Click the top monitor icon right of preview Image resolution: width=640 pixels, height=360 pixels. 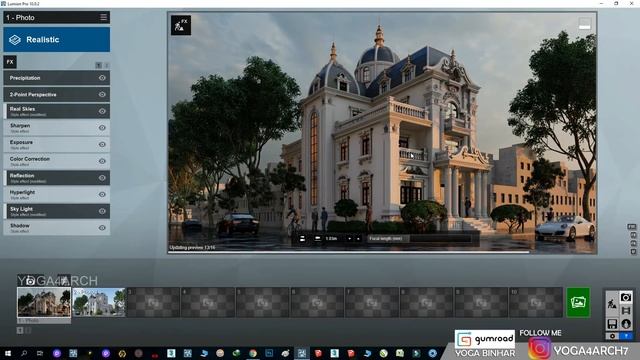631,227
